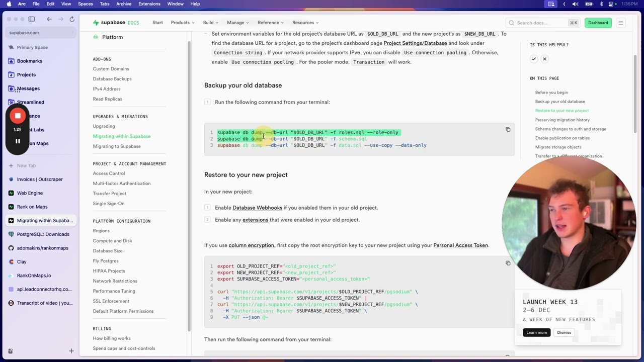The width and height of the screenshot is (644, 362).
Task: Open the Extensions menu in menu bar
Action: 149,4
